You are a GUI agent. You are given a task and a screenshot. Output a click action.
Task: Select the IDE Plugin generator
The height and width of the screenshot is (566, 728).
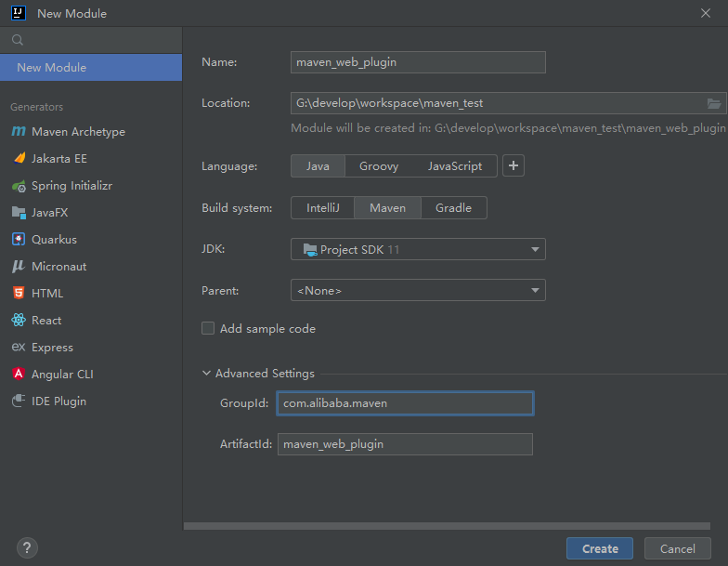click(x=91, y=401)
